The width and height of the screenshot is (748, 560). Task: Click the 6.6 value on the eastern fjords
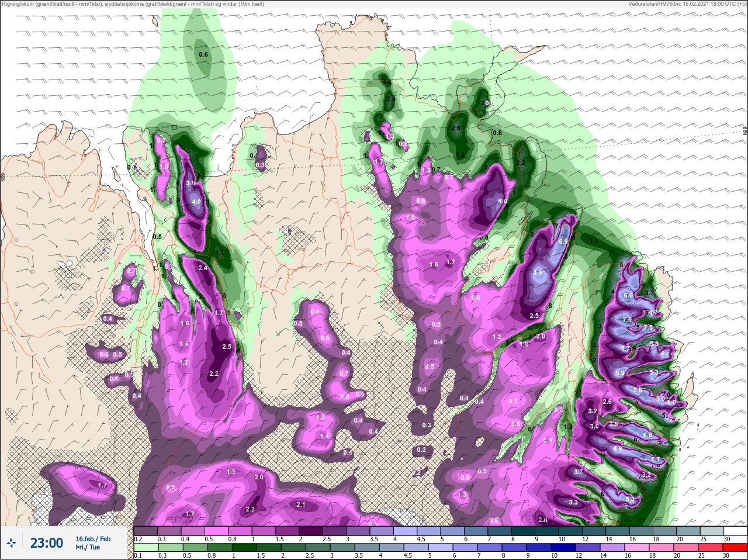point(628,296)
